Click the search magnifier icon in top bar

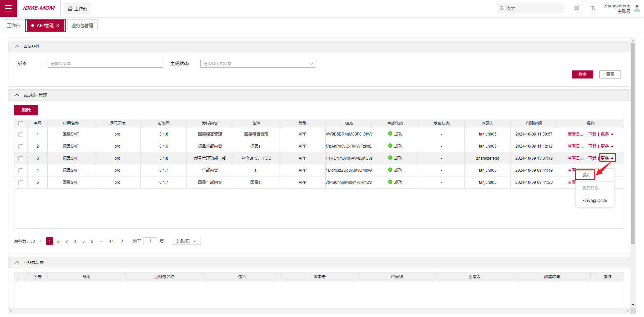[501, 8]
